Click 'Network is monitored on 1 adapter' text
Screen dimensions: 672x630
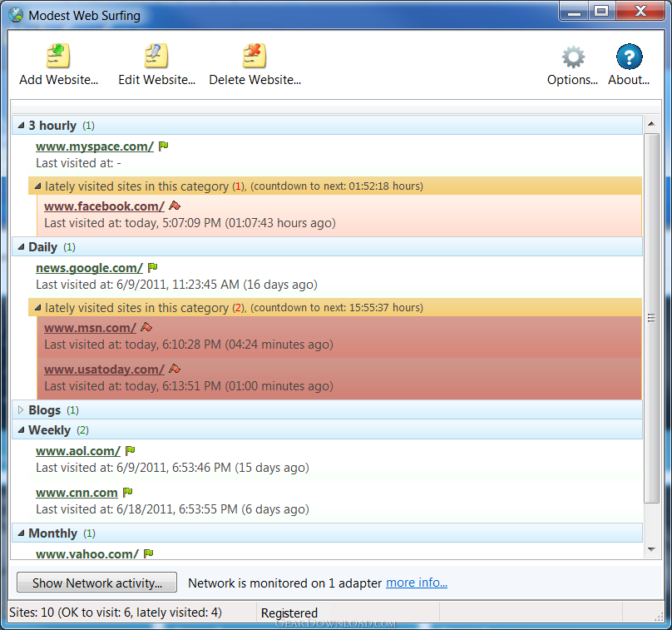(285, 583)
